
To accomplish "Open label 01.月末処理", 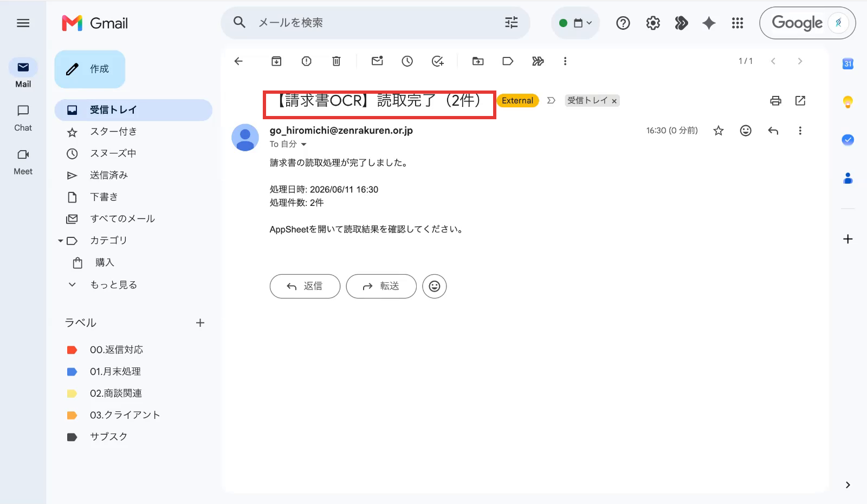I will pyautogui.click(x=133, y=371).
